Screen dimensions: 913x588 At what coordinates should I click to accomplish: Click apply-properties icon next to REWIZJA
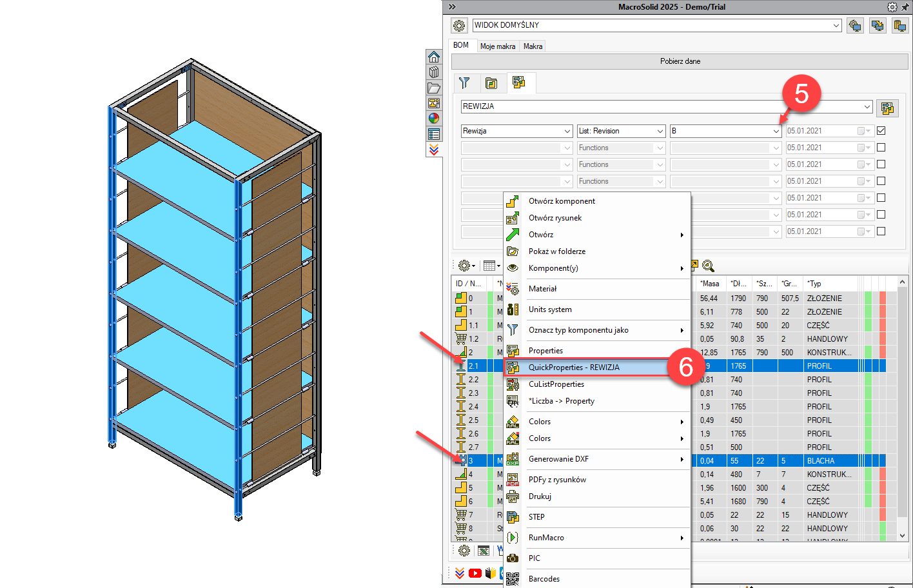(887, 108)
